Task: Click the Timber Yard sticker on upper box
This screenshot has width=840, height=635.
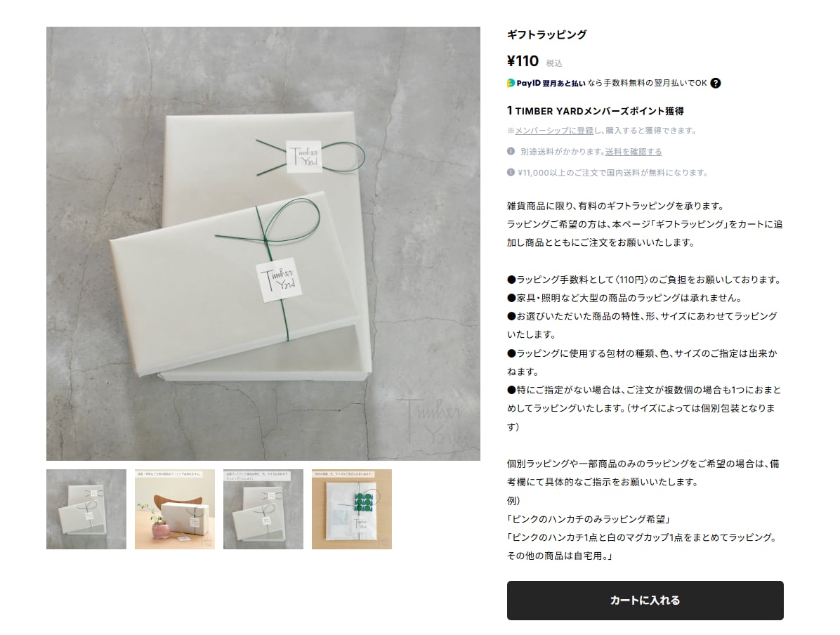Action: tap(303, 157)
